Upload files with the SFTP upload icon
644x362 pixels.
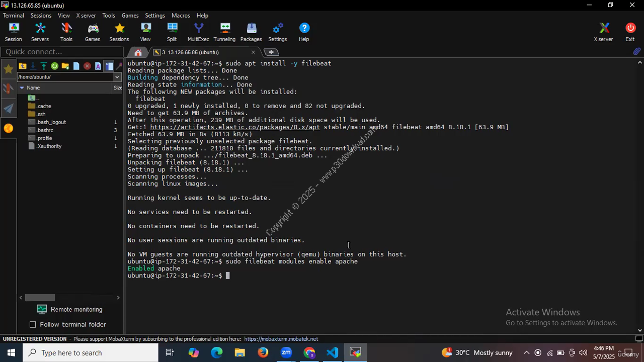pos(44,66)
